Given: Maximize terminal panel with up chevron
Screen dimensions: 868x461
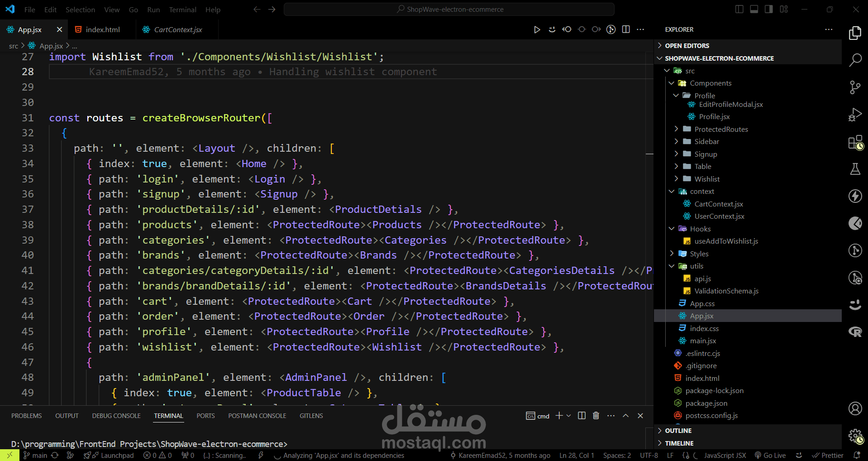Looking at the screenshot, I should click(x=625, y=416).
